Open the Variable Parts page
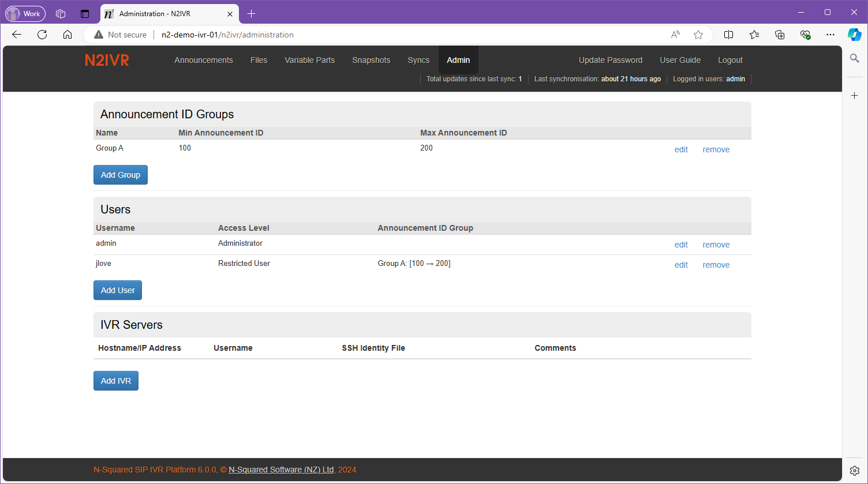Image resolution: width=868 pixels, height=484 pixels. pyautogui.click(x=309, y=60)
